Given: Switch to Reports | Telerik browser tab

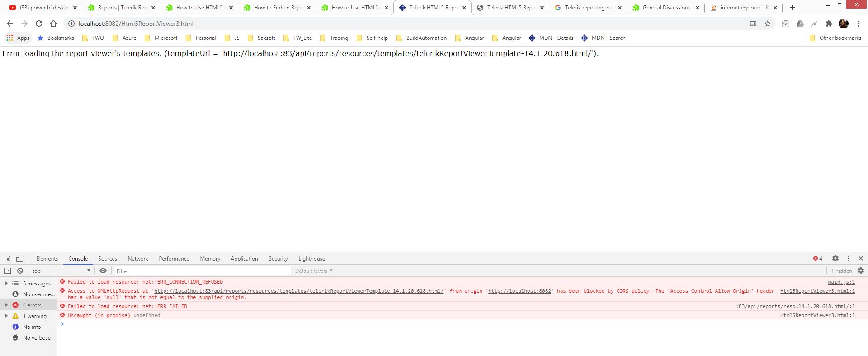Looking at the screenshot, I should tap(121, 8).
